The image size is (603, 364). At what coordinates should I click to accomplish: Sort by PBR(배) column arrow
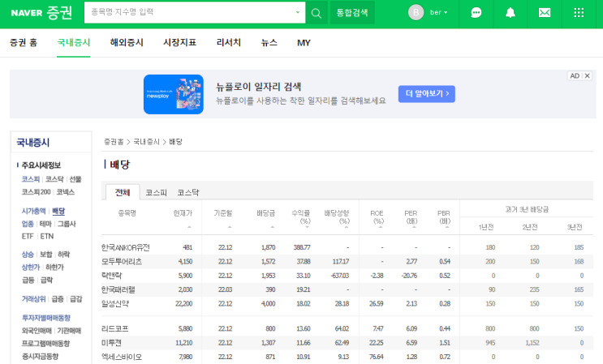pos(447,227)
